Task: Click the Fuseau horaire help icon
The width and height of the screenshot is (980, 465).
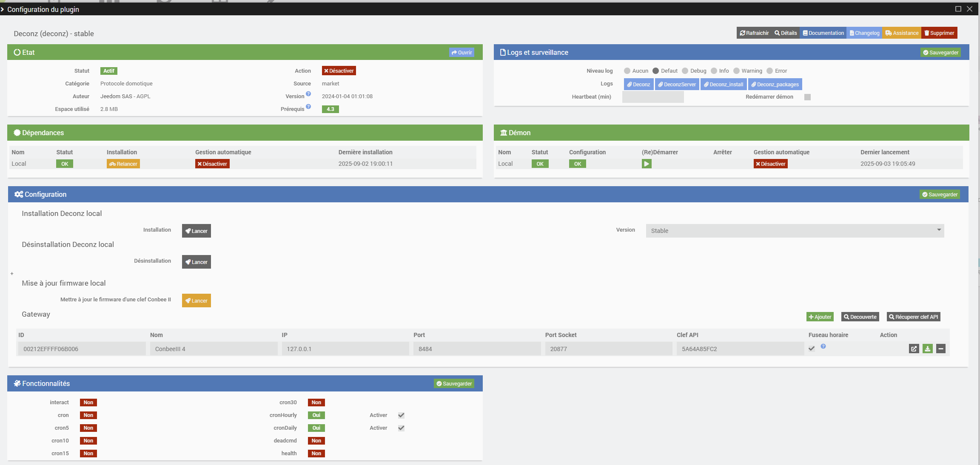Action: coord(823,346)
